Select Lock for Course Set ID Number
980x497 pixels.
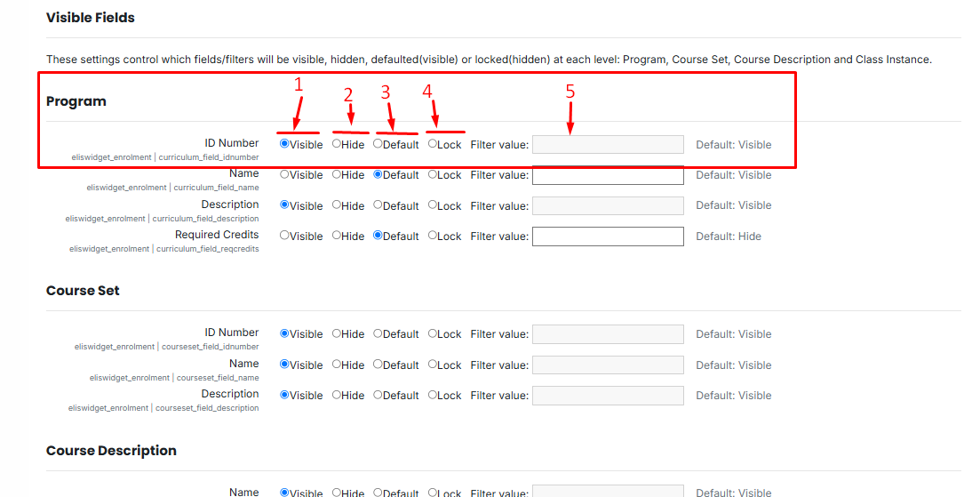[x=432, y=333]
